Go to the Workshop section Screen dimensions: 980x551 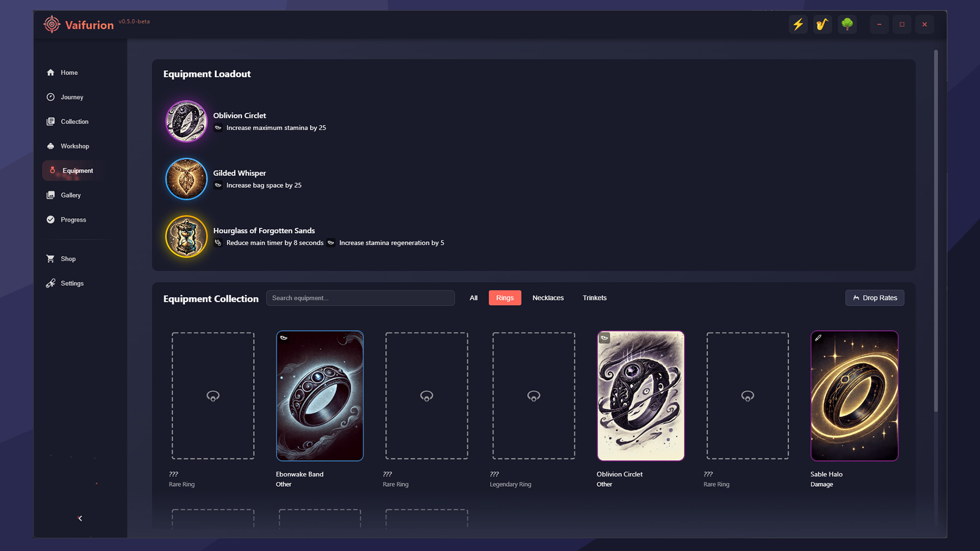[x=75, y=146]
